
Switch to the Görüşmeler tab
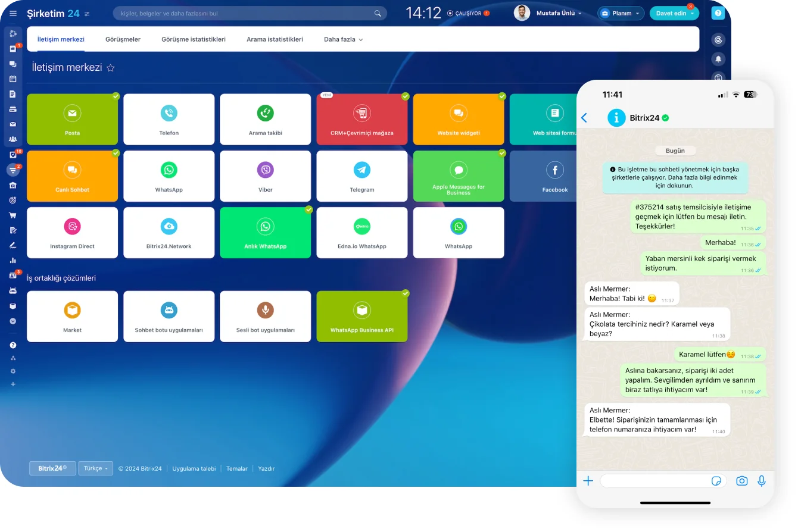(x=123, y=39)
